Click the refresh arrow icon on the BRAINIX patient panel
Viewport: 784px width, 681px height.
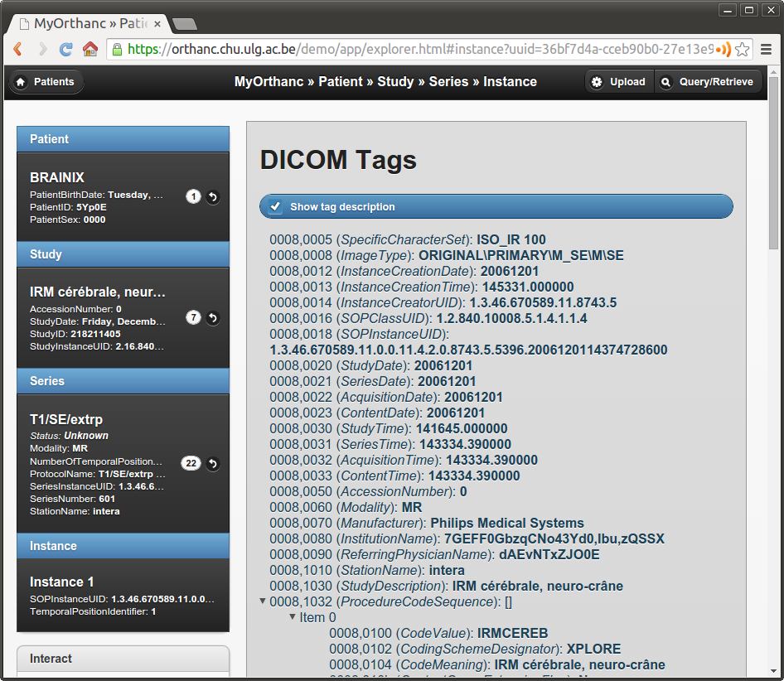pos(212,196)
